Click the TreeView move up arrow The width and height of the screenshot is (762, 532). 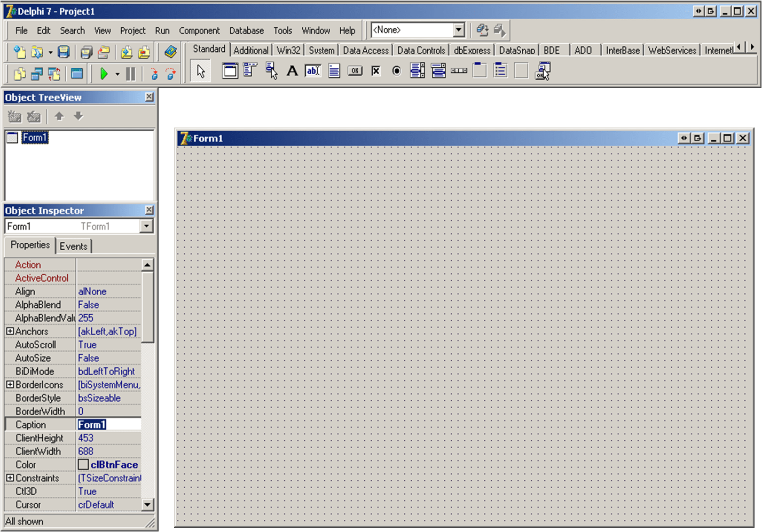click(59, 116)
